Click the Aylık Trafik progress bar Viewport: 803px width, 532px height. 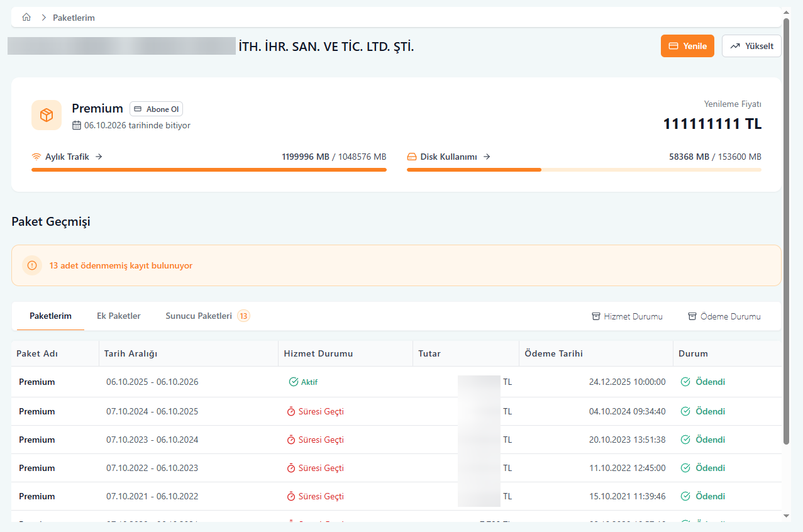coord(209,170)
